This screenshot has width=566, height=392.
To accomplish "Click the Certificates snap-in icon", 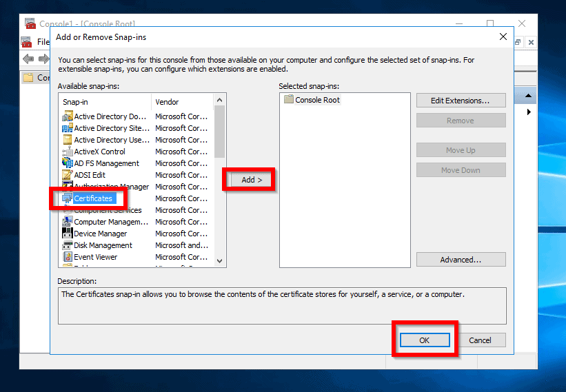I will point(67,198).
